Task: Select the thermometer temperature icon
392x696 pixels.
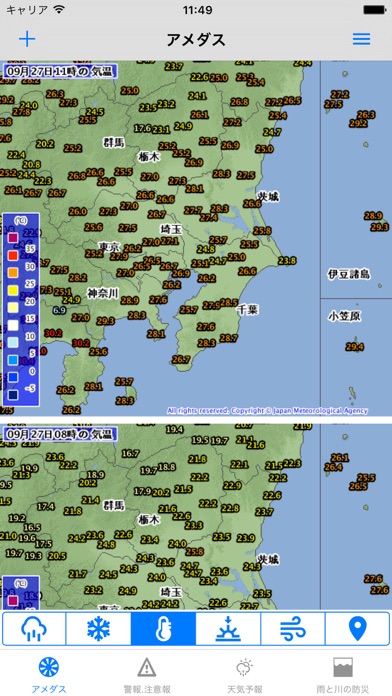Action: coord(163,629)
